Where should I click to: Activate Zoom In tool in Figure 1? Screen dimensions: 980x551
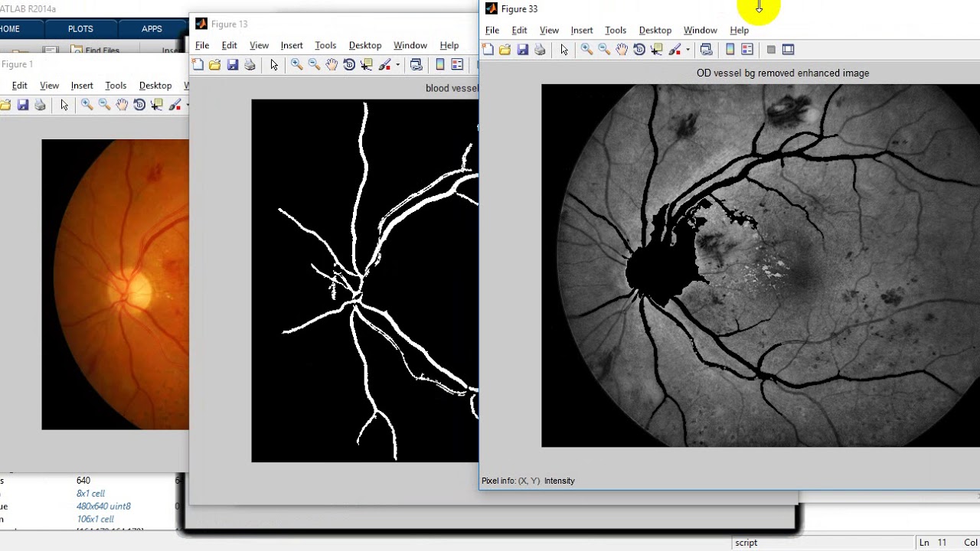click(87, 105)
